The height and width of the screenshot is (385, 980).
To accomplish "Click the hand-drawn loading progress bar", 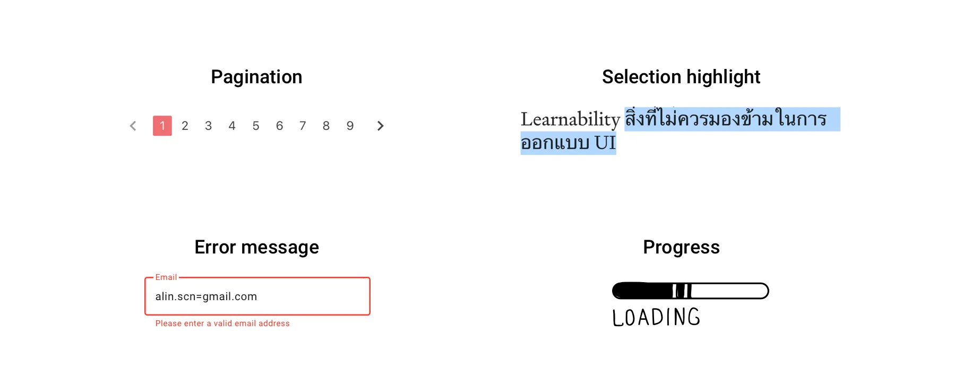I will pos(690,291).
